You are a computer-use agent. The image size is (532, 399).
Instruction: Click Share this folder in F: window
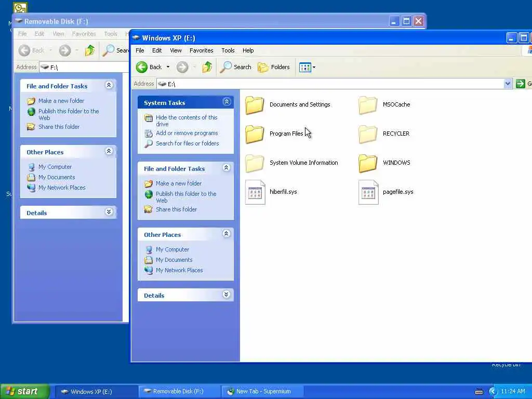(59, 127)
